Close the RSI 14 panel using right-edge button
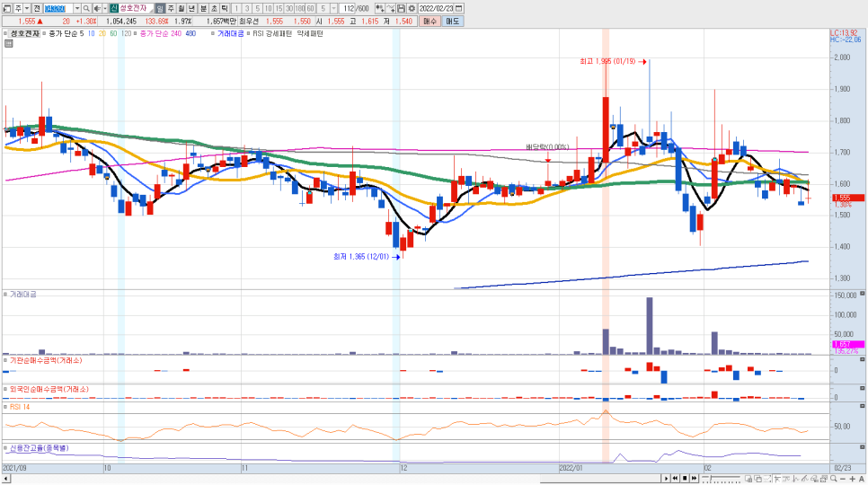Viewport: 868px width, 485px height. [863, 407]
